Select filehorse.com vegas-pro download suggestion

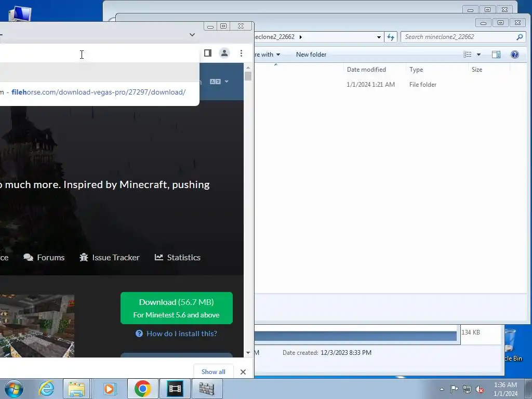click(98, 92)
